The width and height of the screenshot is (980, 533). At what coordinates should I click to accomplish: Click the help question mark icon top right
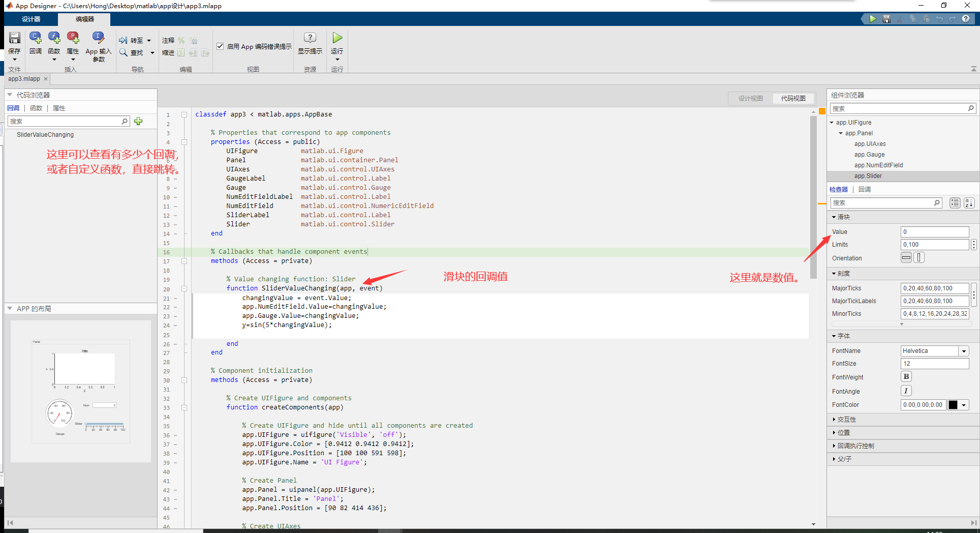[966, 19]
